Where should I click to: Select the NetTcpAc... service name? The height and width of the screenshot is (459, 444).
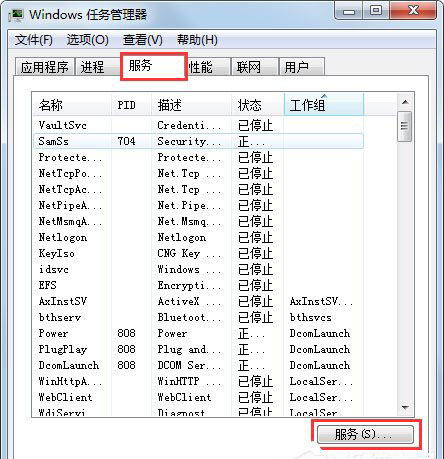(70, 190)
